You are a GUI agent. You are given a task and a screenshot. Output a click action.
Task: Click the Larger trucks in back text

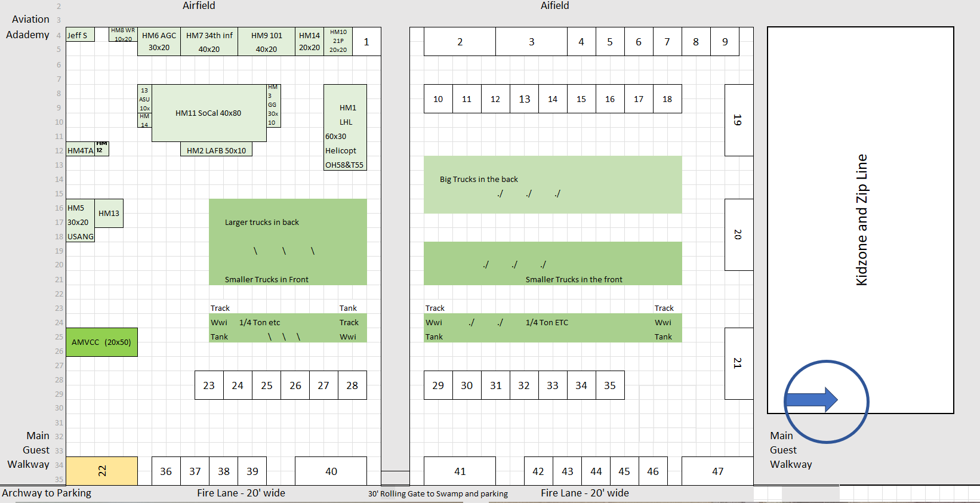click(261, 222)
